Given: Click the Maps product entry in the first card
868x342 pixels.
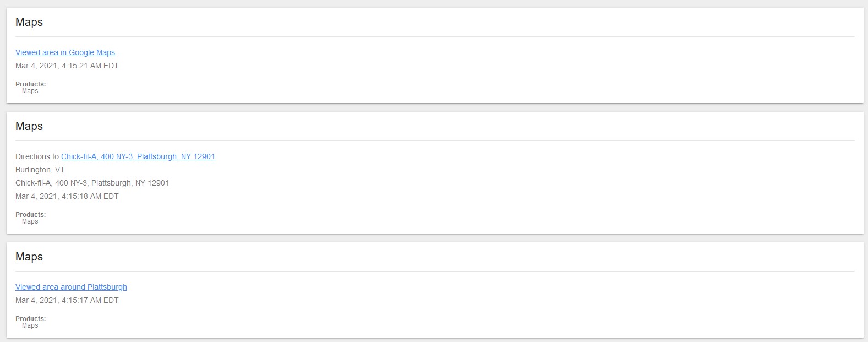Looking at the screenshot, I should coord(30,91).
